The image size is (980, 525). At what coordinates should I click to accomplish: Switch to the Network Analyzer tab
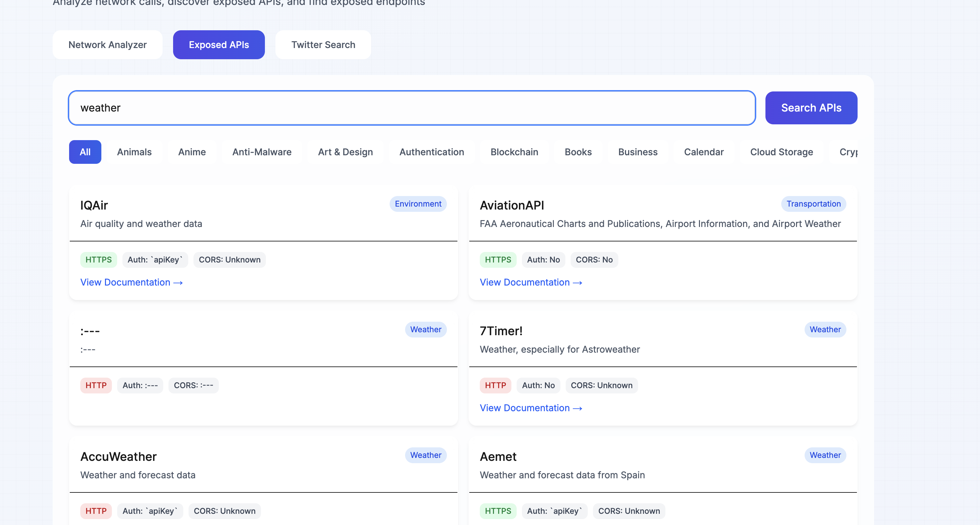tap(107, 45)
